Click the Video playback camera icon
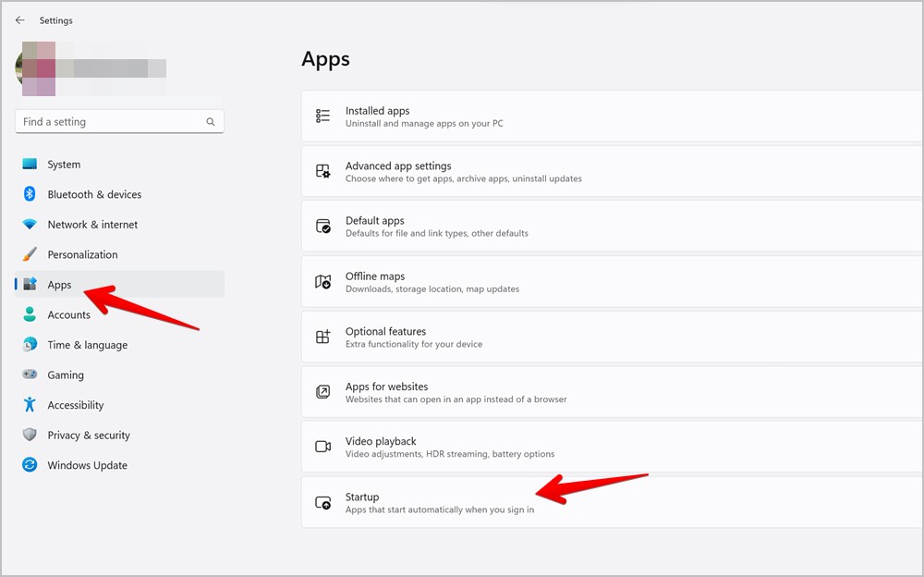 coord(322,447)
